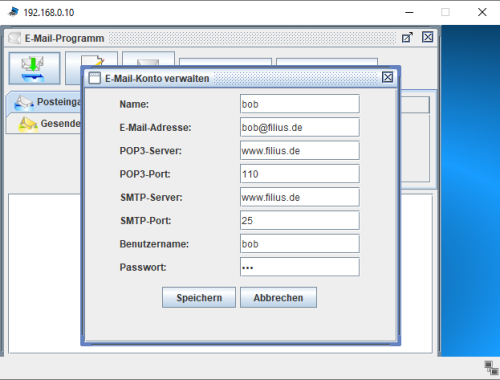
Task: Click the Benutzername input field
Action: pos(300,244)
